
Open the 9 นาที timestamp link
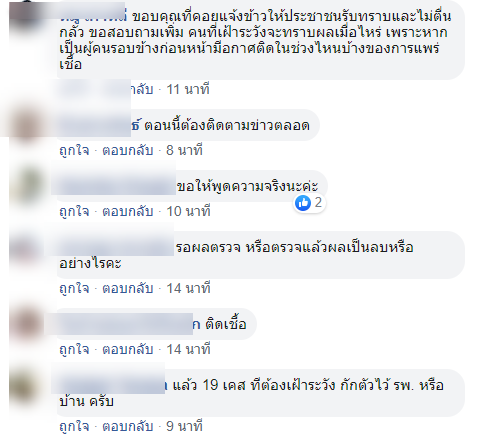[184, 427]
